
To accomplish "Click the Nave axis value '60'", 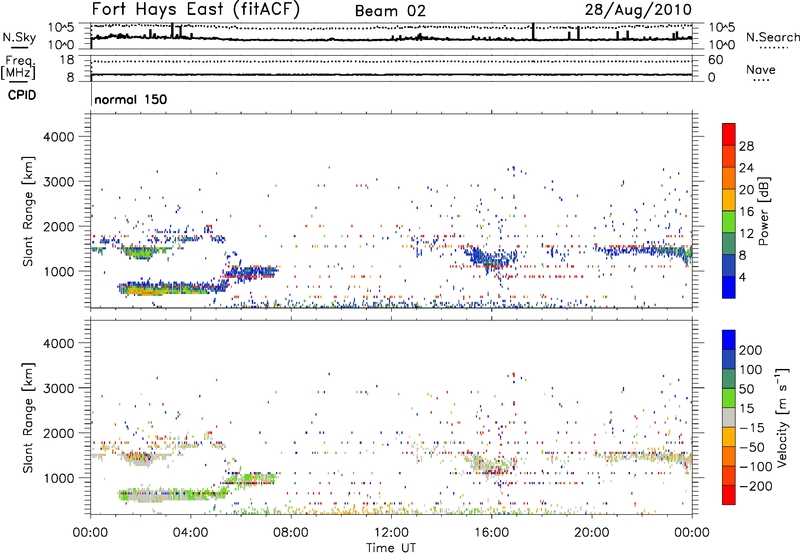I will [x=716, y=60].
